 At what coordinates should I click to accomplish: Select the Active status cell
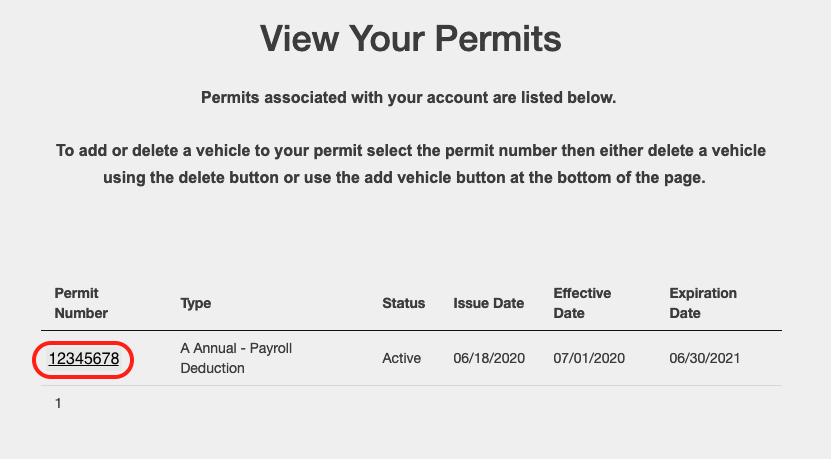point(401,358)
